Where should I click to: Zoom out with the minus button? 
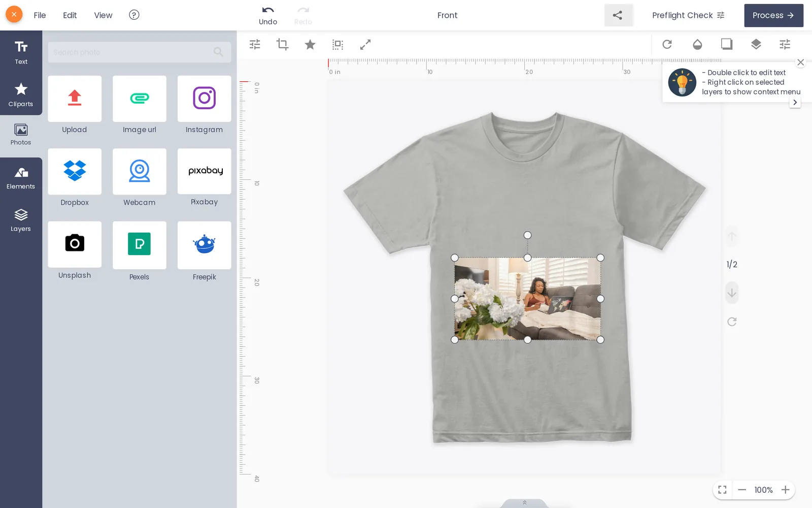coord(742,490)
